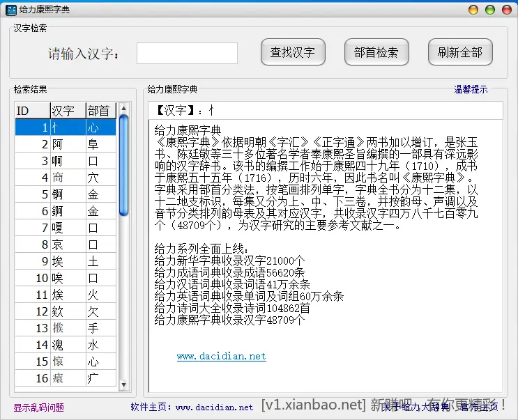The width and height of the screenshot is (518, 420).
Task: Close the window with the red button
Action: [507, 10]
